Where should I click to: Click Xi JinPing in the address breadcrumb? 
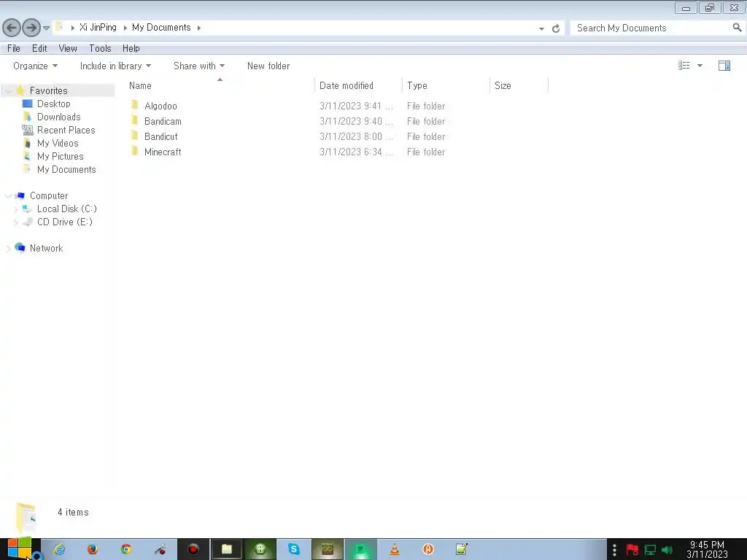[x=98, y=28]
